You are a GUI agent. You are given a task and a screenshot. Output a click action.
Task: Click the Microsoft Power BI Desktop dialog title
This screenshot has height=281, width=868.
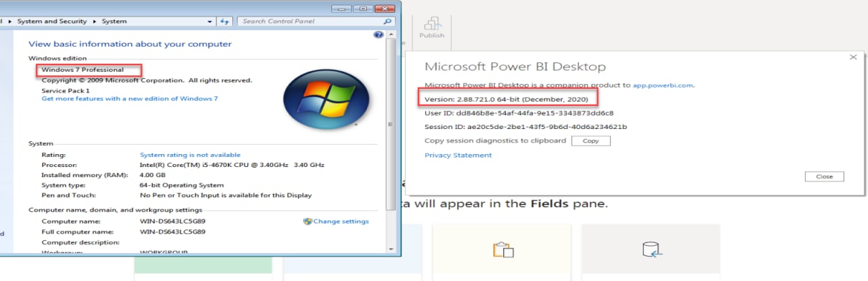(x=515, y=67)
